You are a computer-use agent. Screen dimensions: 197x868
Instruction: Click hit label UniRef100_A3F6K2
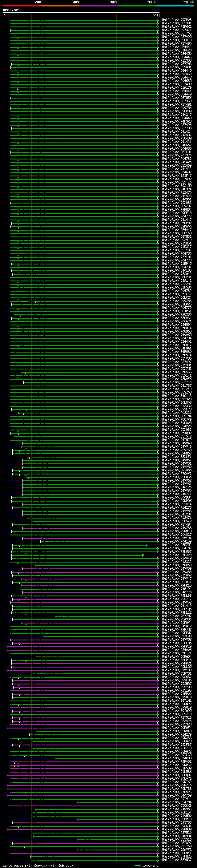pyautogui.click(x=177, y=26)
